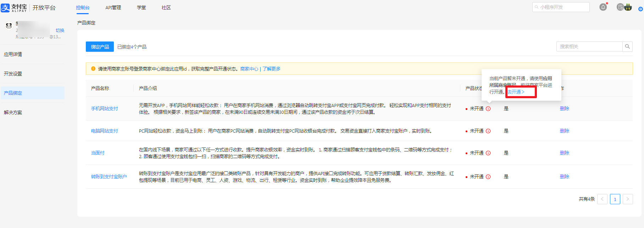Click the 了解更多 link
This screenshot has height=228, width=644.
pyautogui.click(x=271, y=69)
